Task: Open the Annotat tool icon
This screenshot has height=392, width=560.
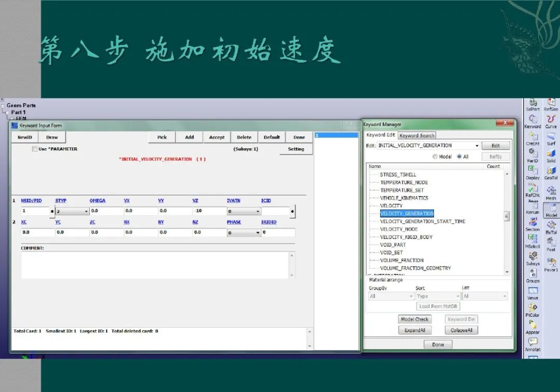Action: [x=533, y=344]
